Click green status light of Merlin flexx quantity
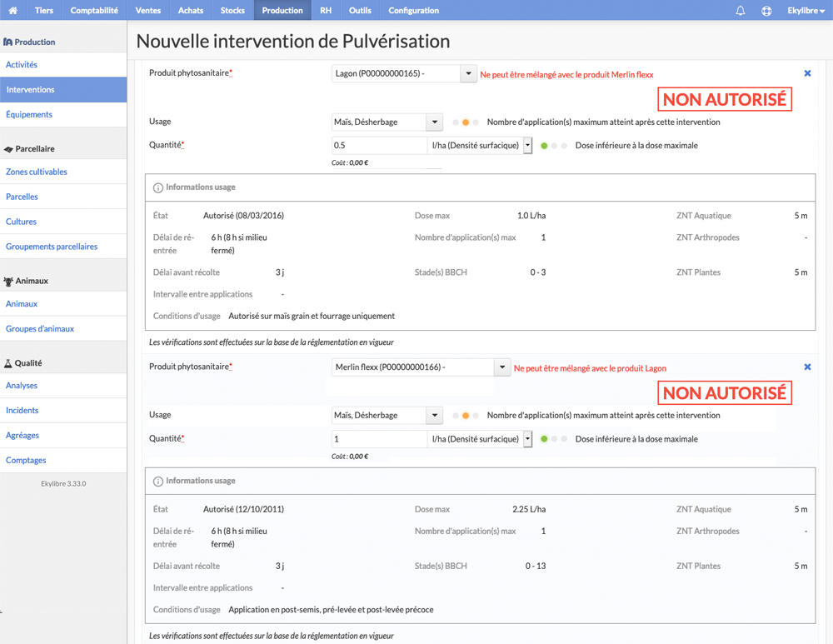The image size is (833, 644). 544,439
